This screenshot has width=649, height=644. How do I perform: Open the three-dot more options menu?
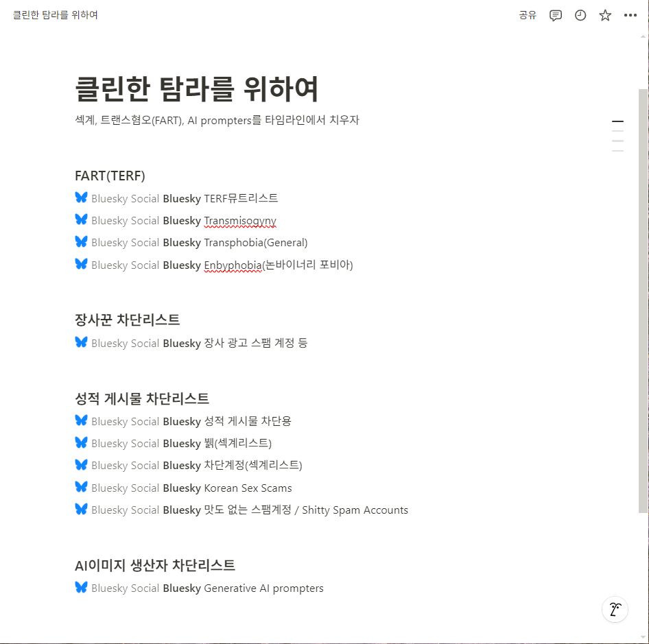[x=630, y=15]
